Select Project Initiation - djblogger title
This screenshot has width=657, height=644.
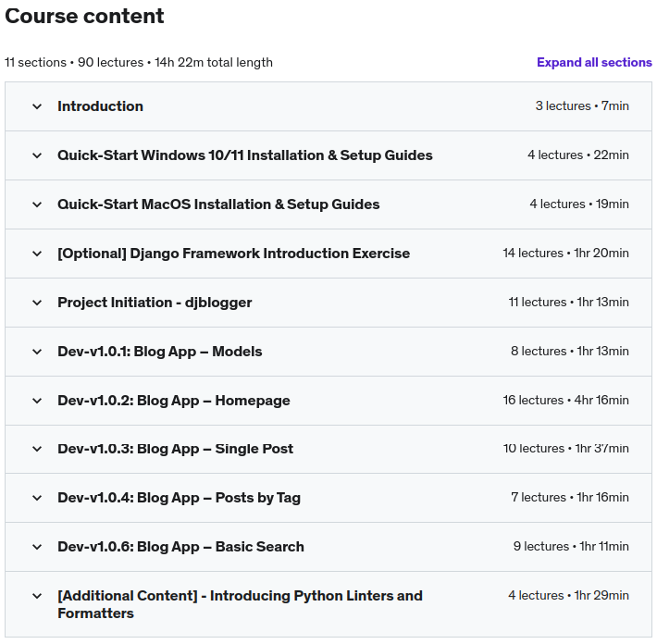(x=155, y=303)
